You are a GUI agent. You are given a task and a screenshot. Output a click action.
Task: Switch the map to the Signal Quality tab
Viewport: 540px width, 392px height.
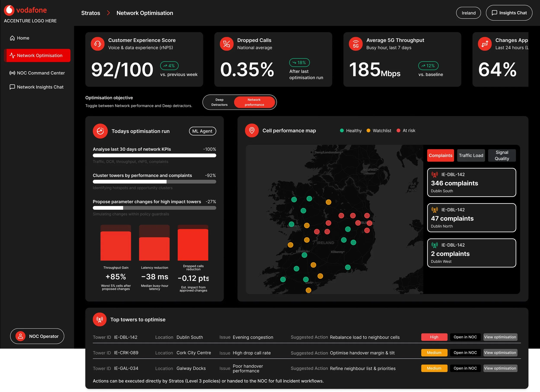[502, 156]
